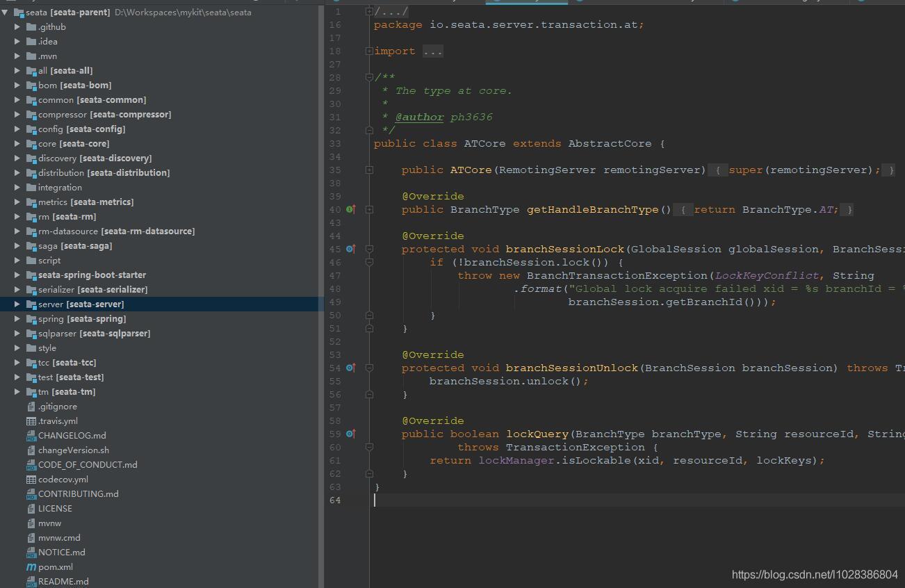Click the bom [seata-bom] folder icon
Image resolution: width=905 pixels, height=588 pixels.
click(31, 85)
